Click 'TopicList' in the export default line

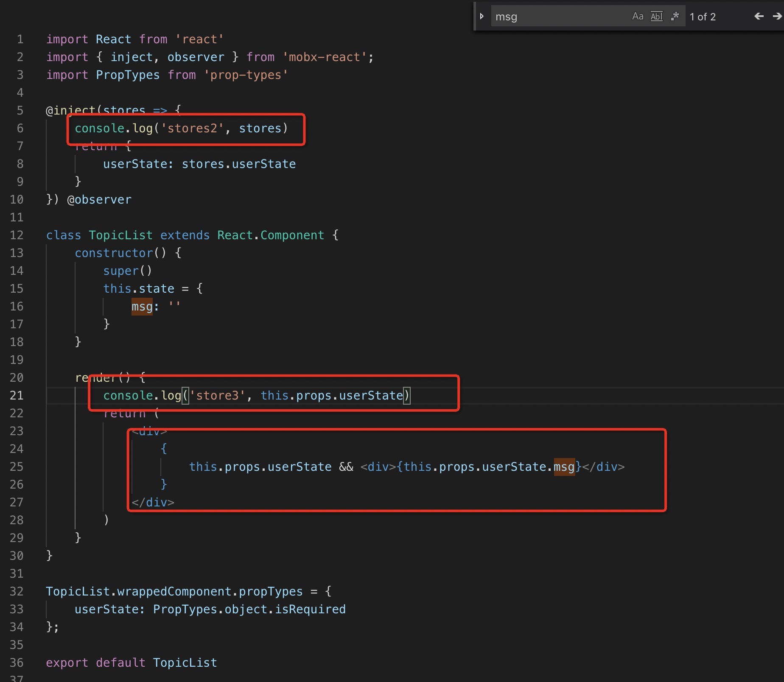pyautogui.click(x=185, y=663)
